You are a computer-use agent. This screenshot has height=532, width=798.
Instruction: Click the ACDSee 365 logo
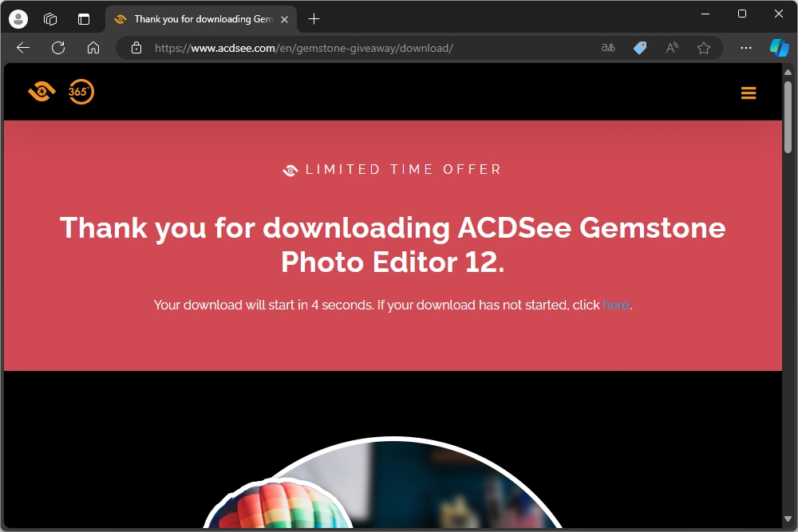pos(81,92)
